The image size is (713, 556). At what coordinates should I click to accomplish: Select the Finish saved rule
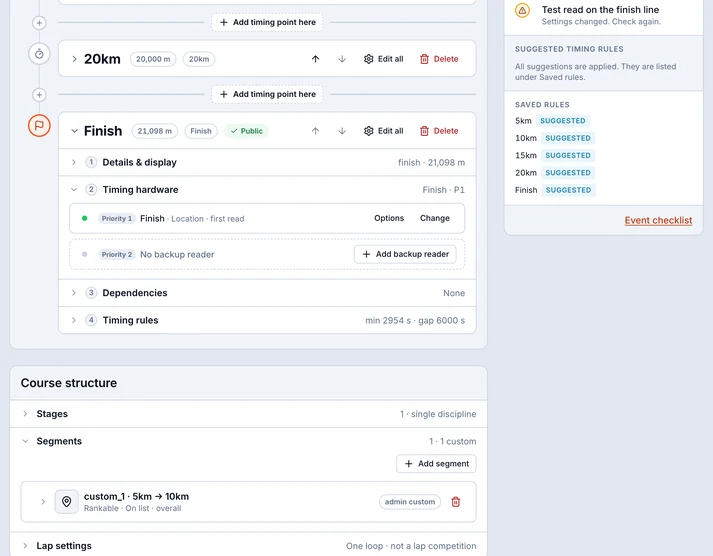click(x=526, y=190)
